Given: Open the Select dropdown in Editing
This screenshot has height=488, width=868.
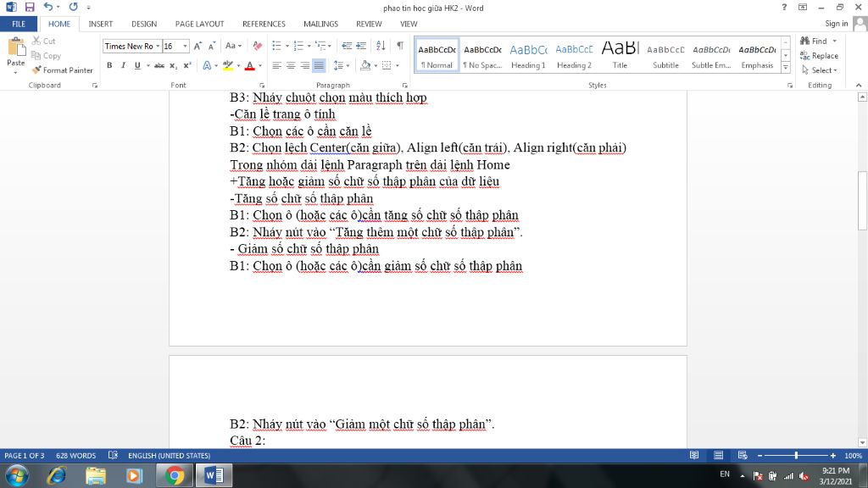Looking at the screenshot, I should point(820,70).
